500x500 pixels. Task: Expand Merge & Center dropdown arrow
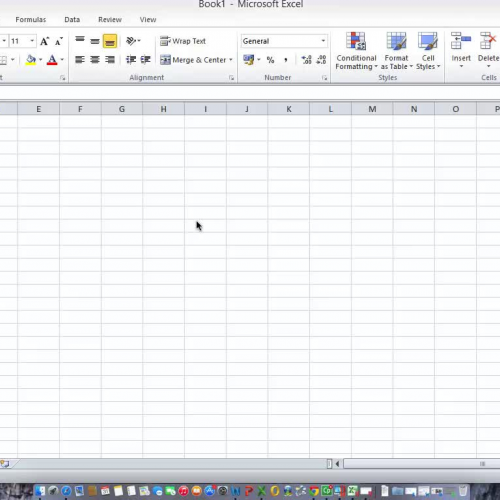tap(231, 60)
